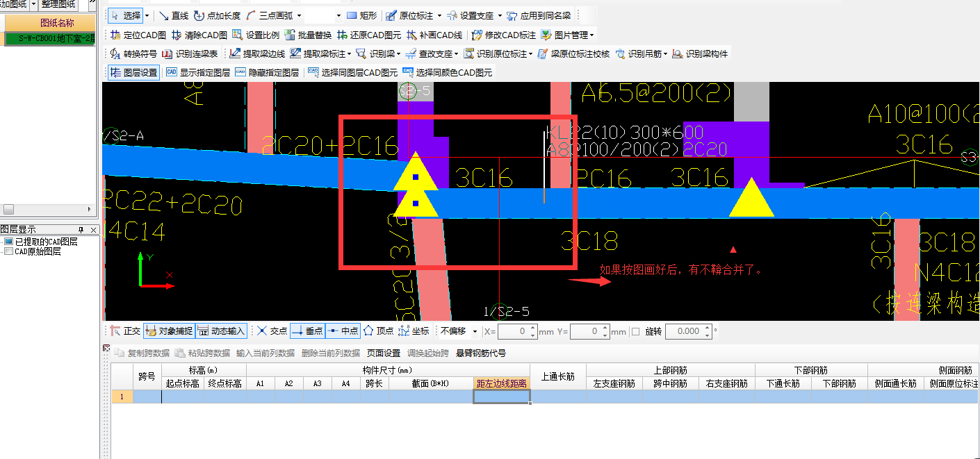Click 识别梁构件 recognize beam components
Viewport: 980px width, 459px height.
tap(700, 53)
